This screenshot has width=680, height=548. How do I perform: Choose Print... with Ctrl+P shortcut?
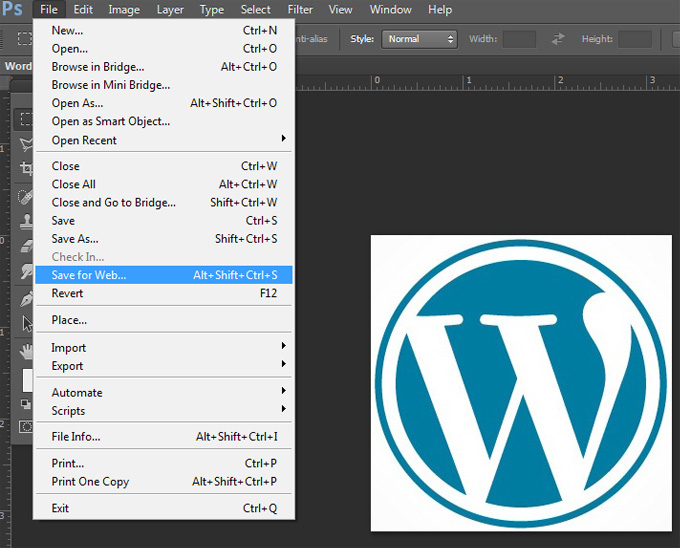[164, 463]
